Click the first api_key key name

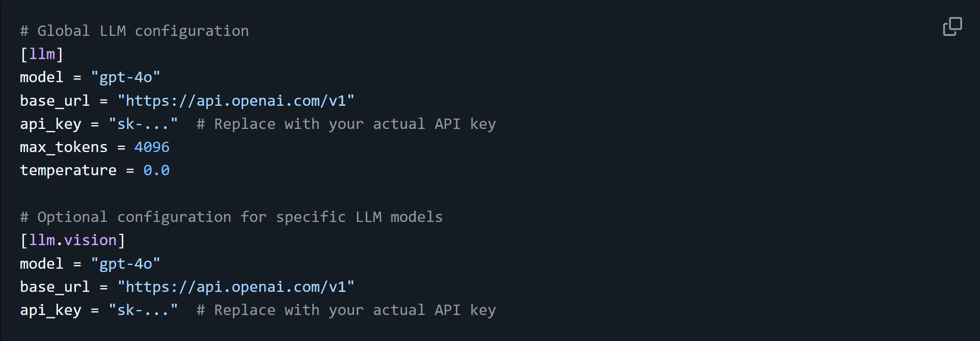point(51,124)
